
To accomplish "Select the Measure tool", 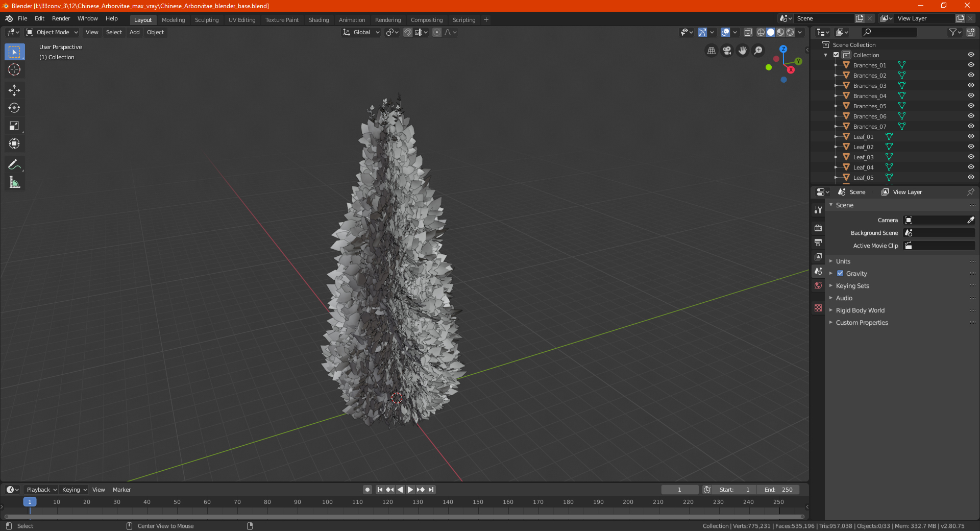I will pos(14,182).
